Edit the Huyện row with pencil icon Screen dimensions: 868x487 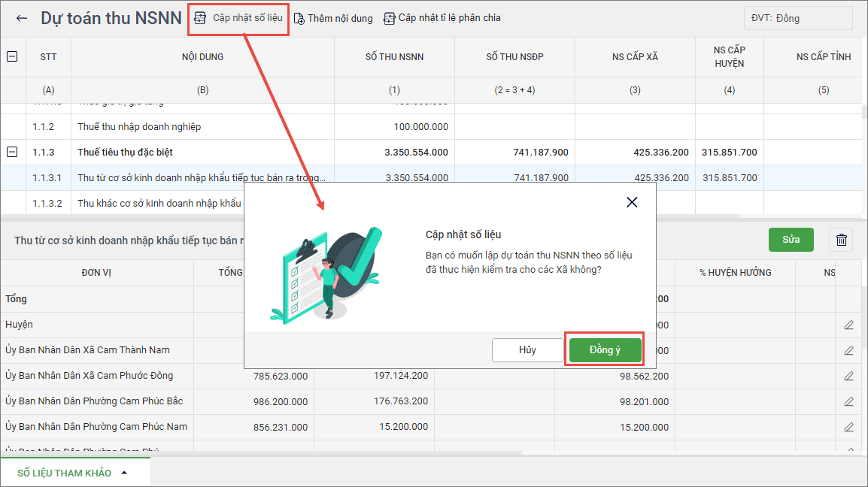[x=848, y=325]
